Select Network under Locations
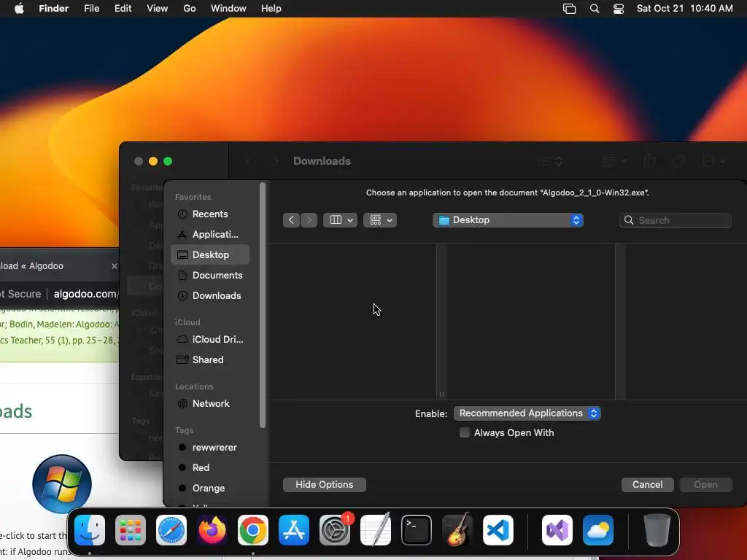 [209, 403]
